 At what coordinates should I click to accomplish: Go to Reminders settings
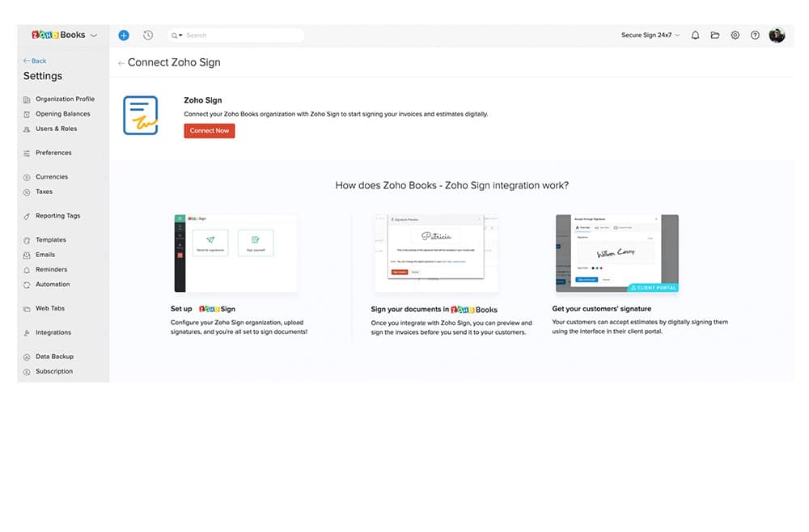click(51, 269)
